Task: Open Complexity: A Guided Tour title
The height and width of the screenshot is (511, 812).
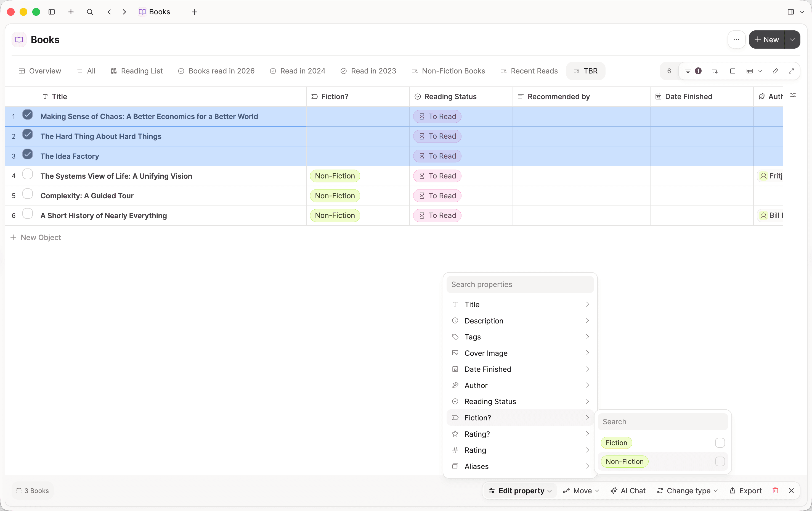Action: tap(87, 196)
